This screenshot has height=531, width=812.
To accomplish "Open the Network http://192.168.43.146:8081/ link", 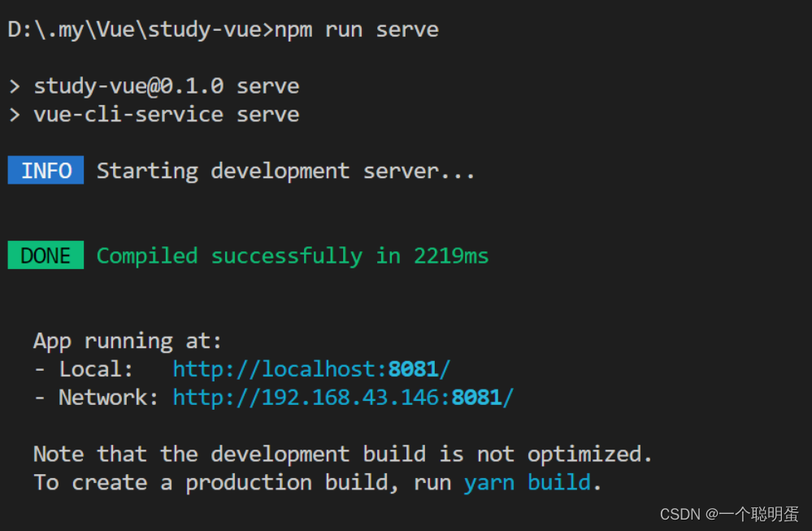I will [343, 398].
